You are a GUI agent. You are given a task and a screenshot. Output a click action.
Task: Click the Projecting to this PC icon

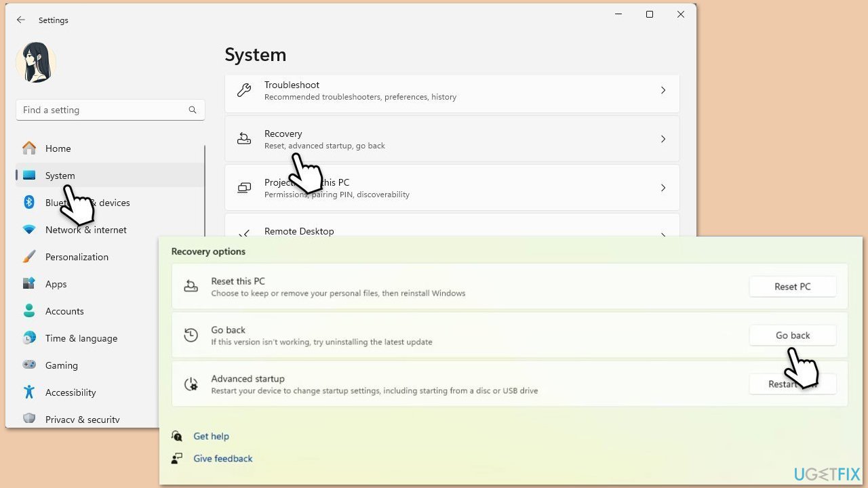(x=244, y=188)
